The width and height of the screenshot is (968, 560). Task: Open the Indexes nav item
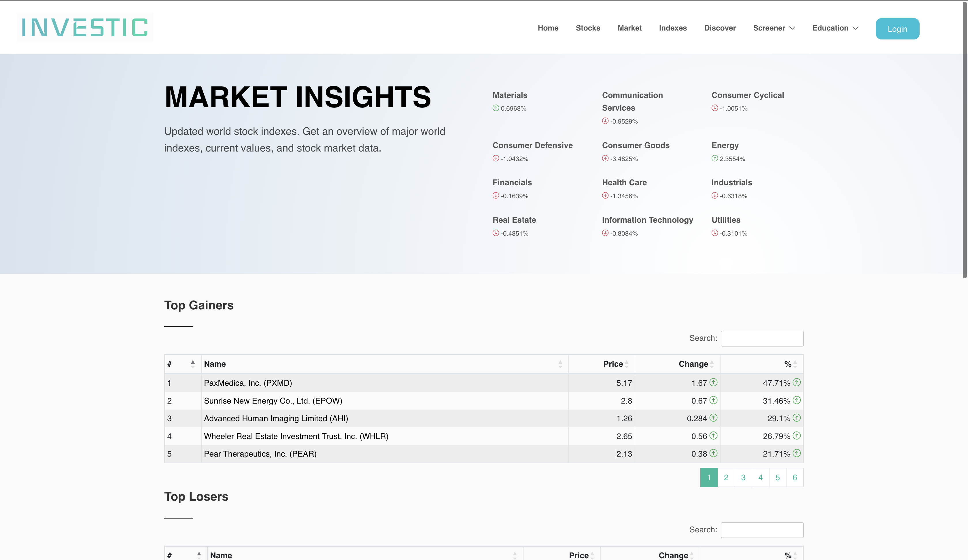pos(673,28)
